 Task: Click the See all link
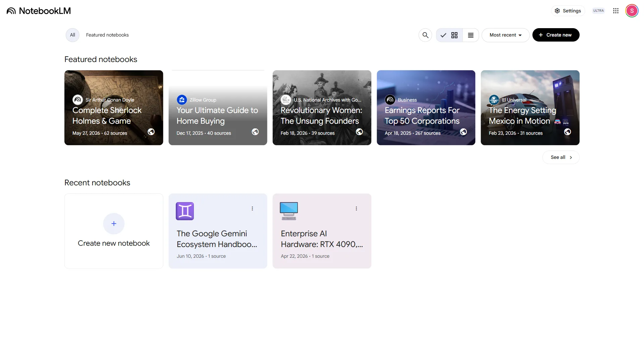pos(561,157)
